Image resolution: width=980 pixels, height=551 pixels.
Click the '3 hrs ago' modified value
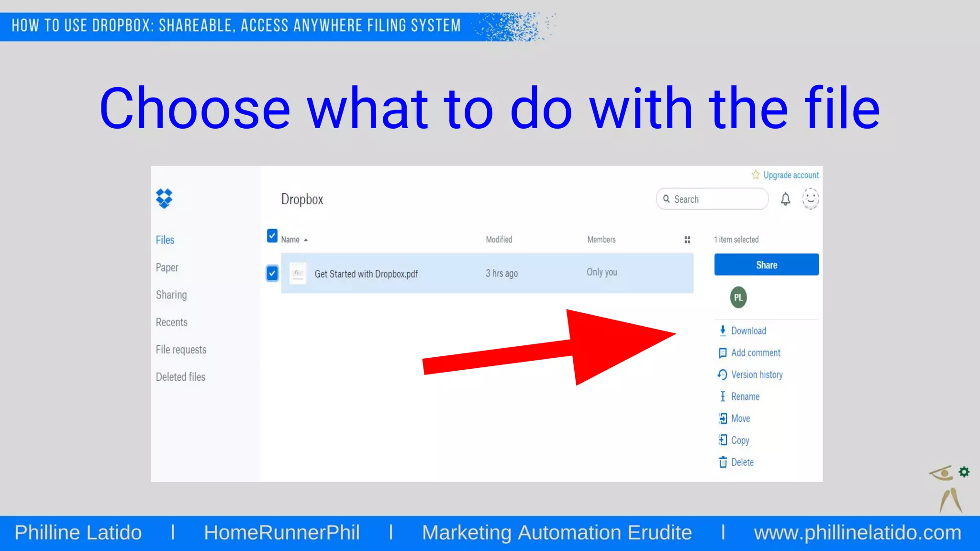[x=501, y=273]
